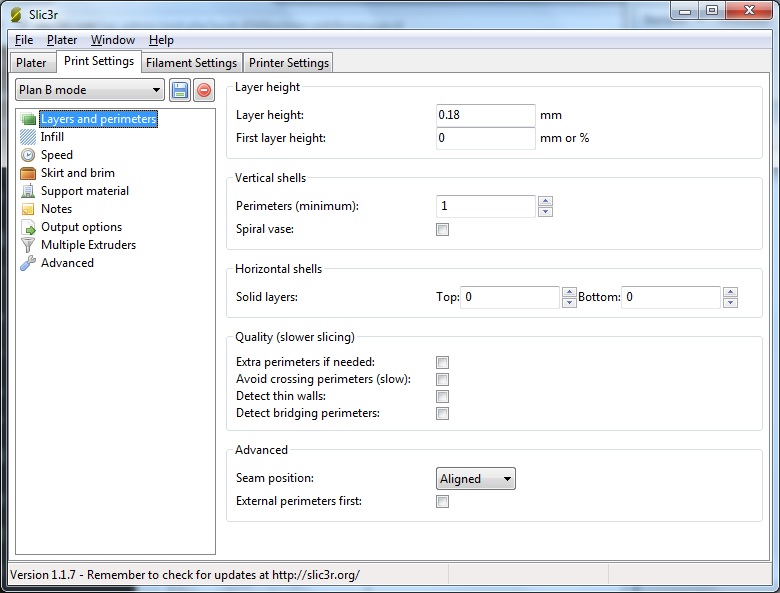This screenshot has width=780, height=593.
Task: Increase Top solid layers with up arrow
Action: (569, 292)
